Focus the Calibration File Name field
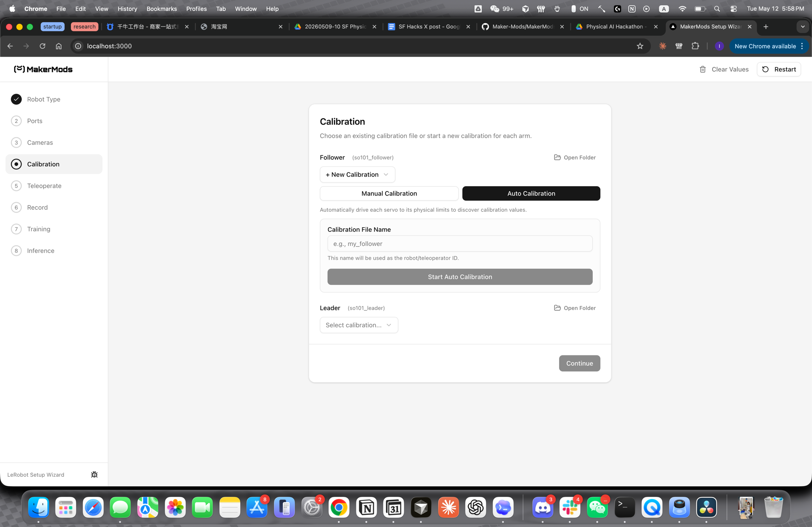This screenshot has width=812, height=527. click(x=460, y=243)
